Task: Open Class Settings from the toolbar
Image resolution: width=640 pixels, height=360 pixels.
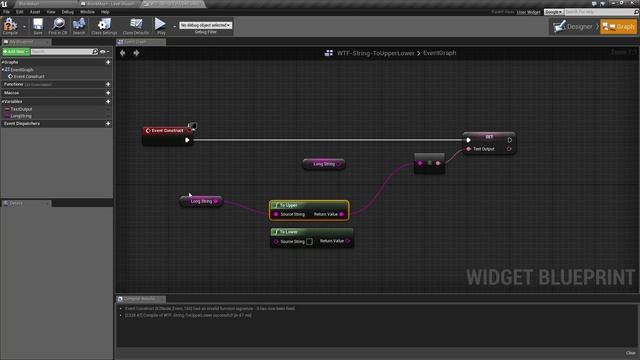Action: [x=104, y=26]
